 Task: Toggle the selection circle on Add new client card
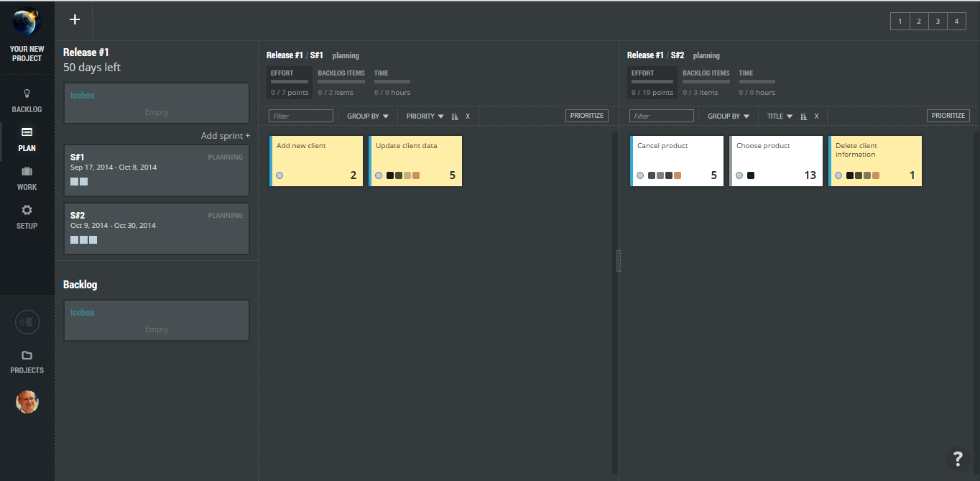coord(279,175)
